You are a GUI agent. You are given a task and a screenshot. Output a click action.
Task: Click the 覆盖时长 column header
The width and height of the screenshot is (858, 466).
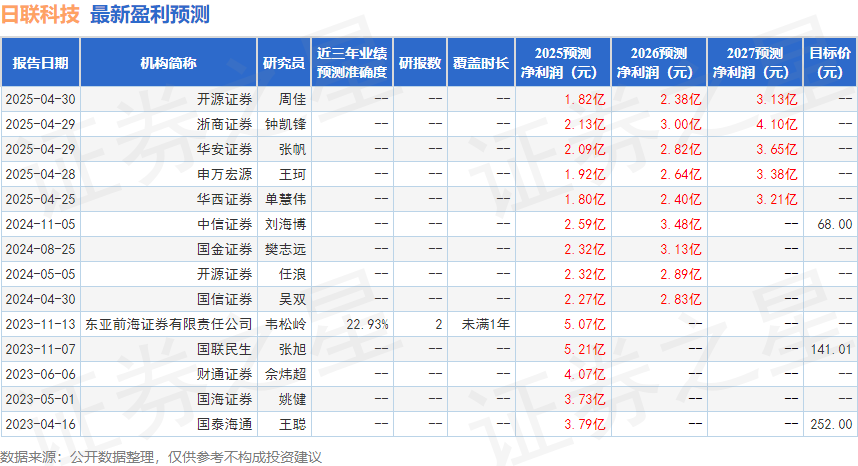pyautogui.click(x=480, y=63)
